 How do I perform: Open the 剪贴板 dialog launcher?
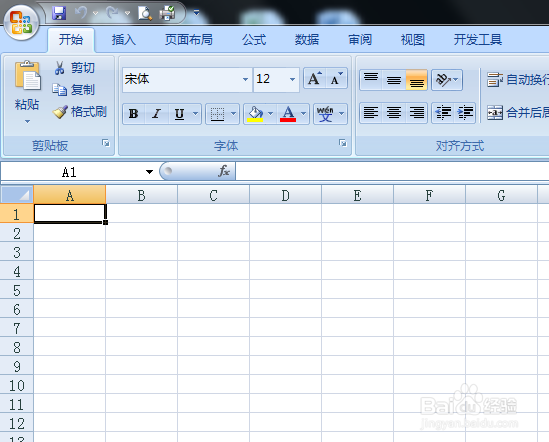click(x=106, y=143)
